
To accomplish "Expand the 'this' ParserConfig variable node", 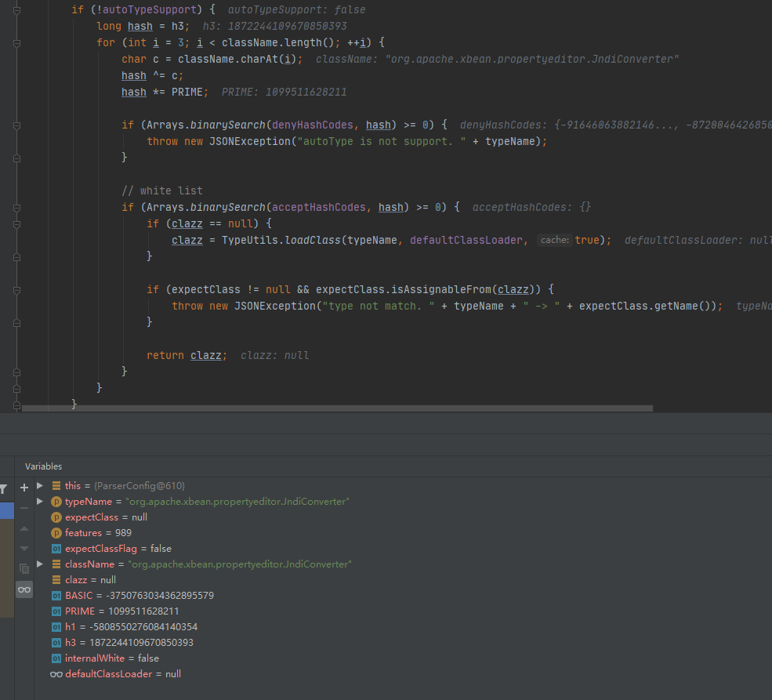I will pyautogui.click(x=40, y=486).
